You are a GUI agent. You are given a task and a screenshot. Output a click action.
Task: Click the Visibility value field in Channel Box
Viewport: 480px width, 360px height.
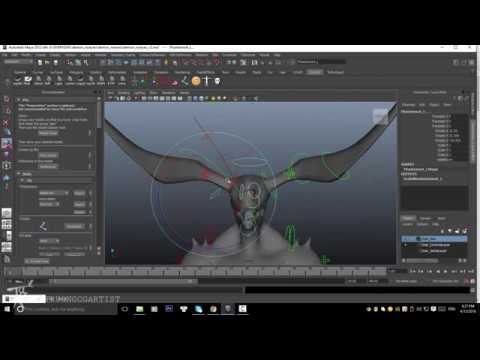(x=460, y=160)
